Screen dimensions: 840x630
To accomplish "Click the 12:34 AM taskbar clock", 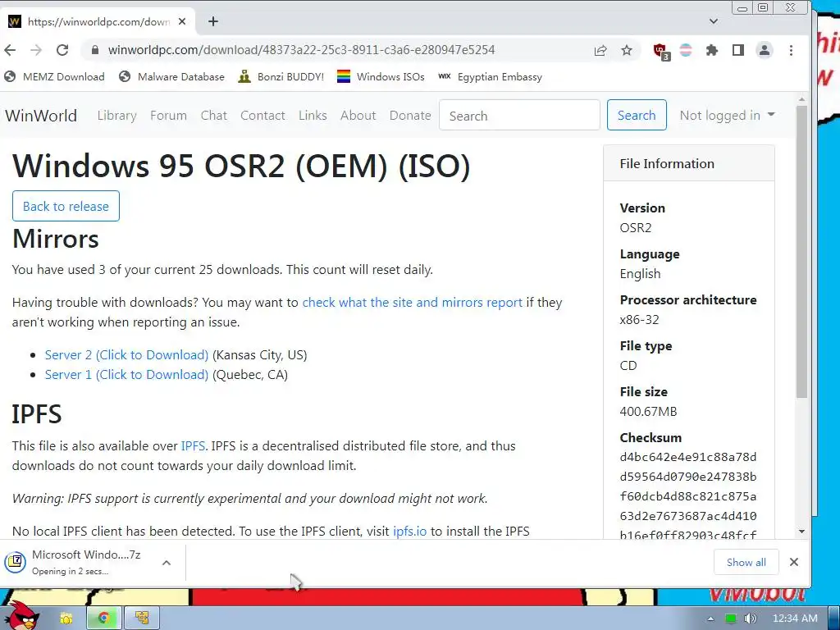I will (x=795, y=619).
